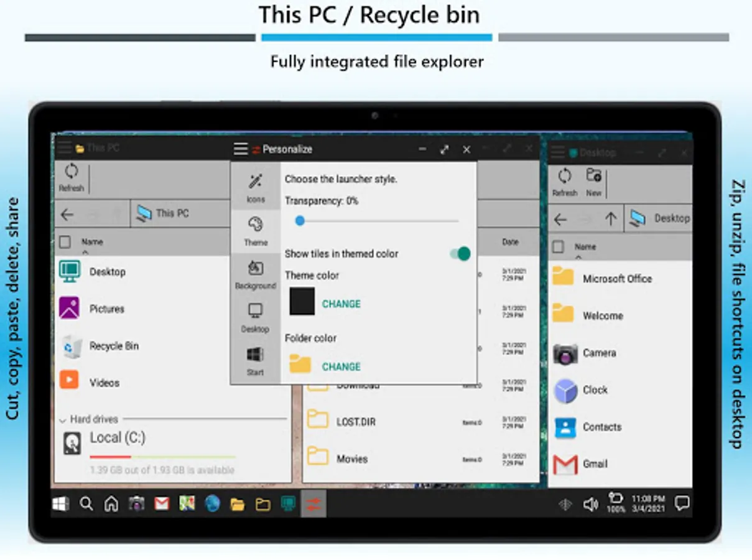Select Icons tab in Personalize sidebar
Screen dimensions: 752x560
click(x=256, y=189)
